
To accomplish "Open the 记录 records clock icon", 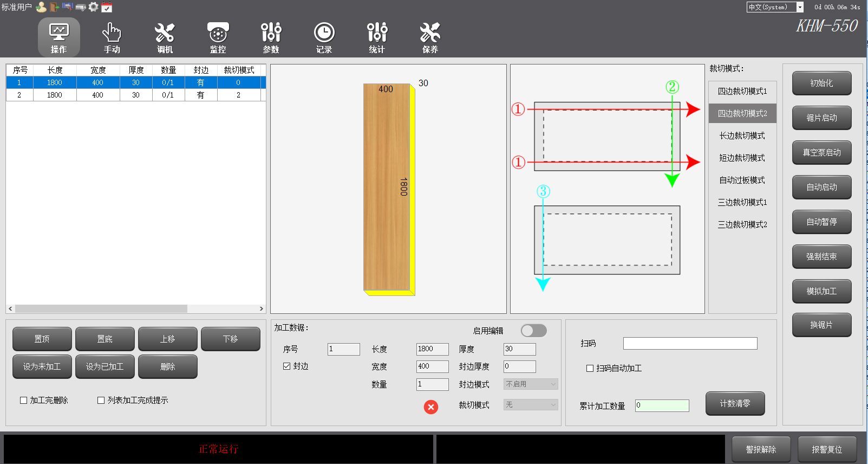I will pos(324,37).
